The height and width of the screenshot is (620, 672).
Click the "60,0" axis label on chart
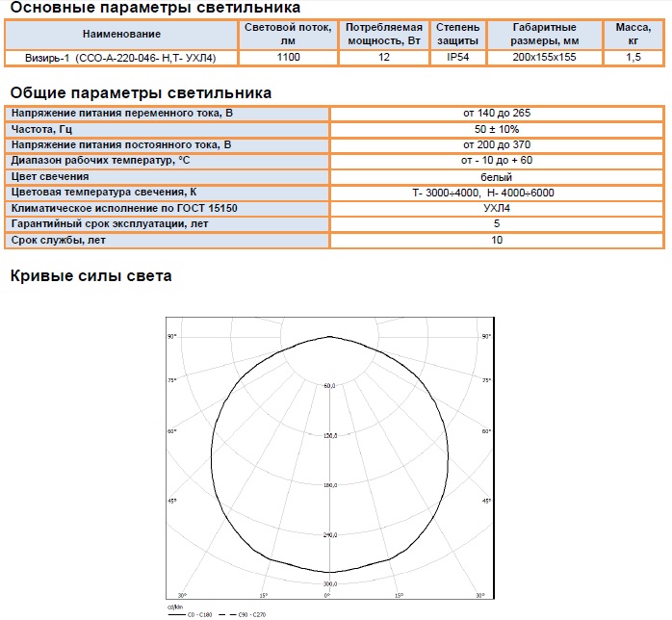coord(329,386)
